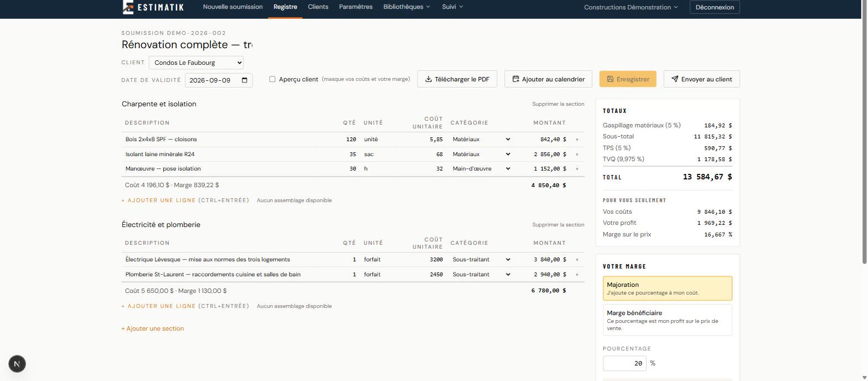Click the unit cost 3200 field
The height and width of the screenshot is (381, 868).
pyautogui.click(x=427, y=260)
